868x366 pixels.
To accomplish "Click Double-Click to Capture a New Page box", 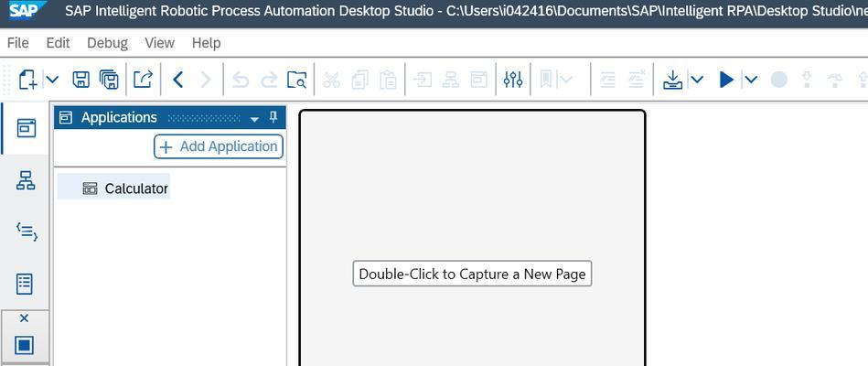I will [472, 274].
